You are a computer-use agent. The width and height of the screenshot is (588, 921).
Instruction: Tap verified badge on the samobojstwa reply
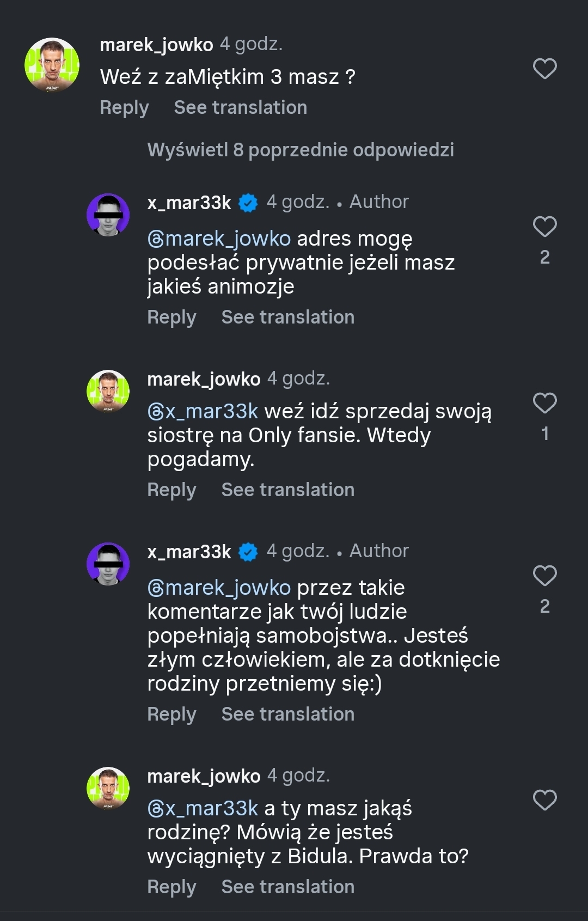click(248, 552)
